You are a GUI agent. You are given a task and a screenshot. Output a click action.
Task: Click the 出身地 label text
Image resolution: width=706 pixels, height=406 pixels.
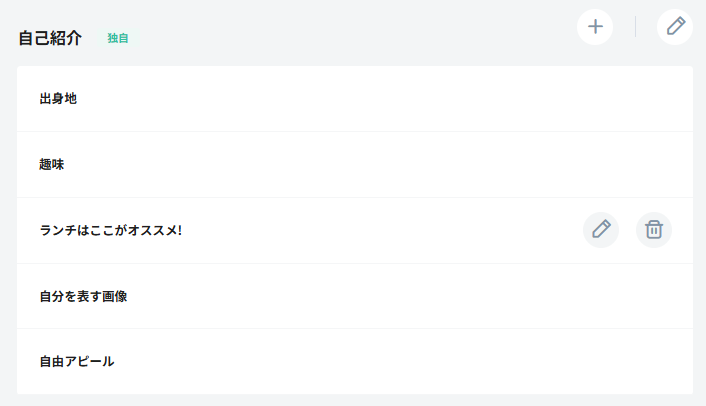[58, 99]
